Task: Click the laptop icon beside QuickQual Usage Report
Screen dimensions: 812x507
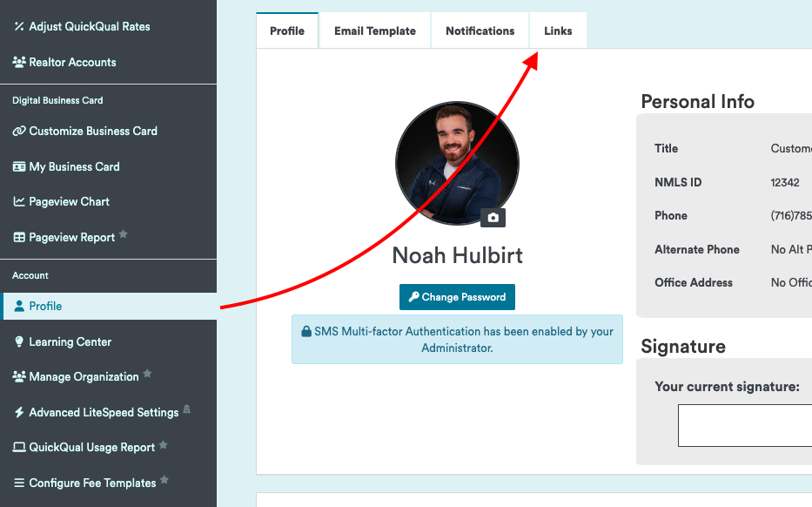Action: coord(19,448)
